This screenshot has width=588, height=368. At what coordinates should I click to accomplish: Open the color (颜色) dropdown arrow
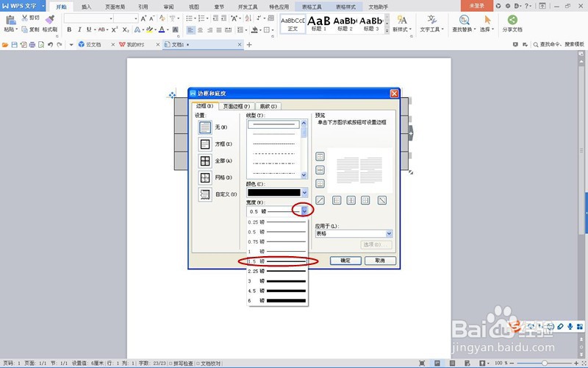pyautogui.click(x=304, y=193)
